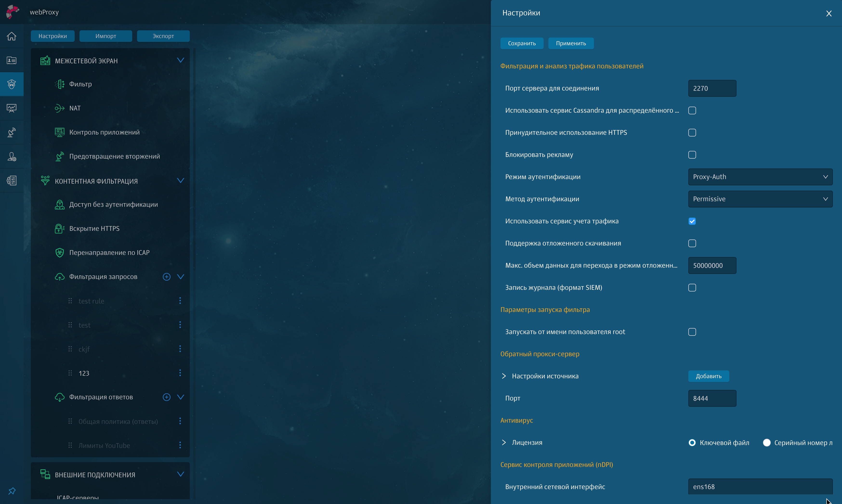Image resolution: width=842 pixels, height=504 pixels.
Task: Select the serial number license radio
Action: click(767, 443)
